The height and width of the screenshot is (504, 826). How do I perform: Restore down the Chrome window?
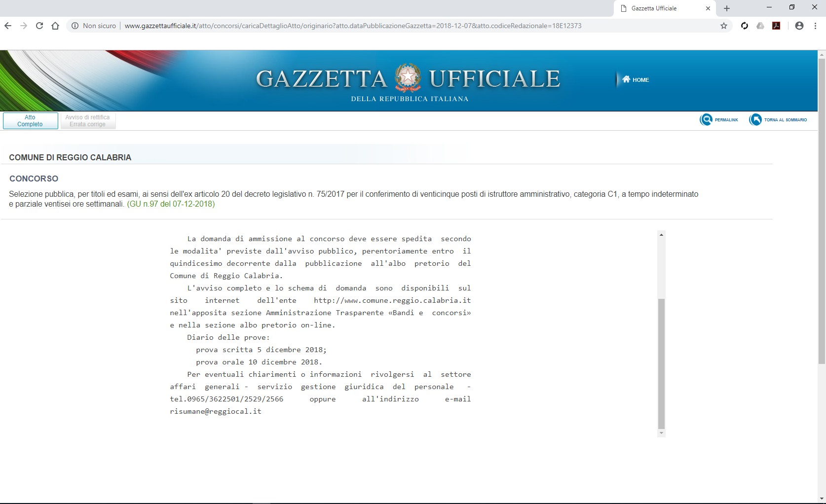point(792,7)
